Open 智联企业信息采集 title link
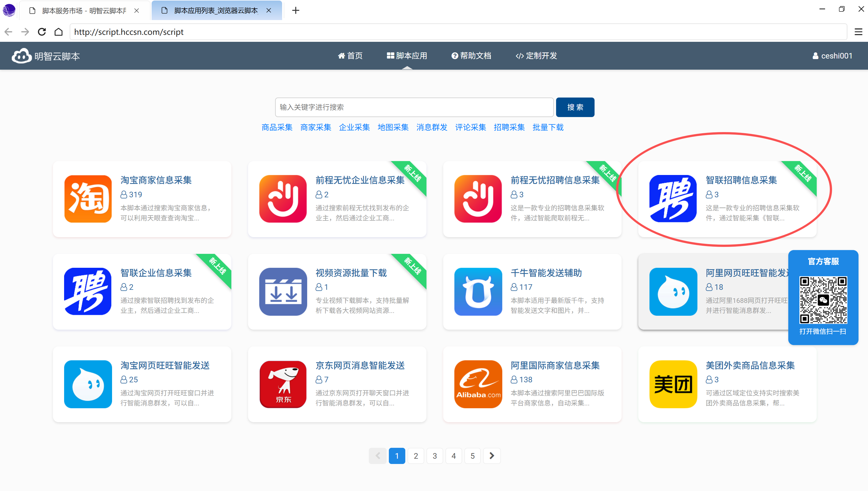 tap(156, 273)
